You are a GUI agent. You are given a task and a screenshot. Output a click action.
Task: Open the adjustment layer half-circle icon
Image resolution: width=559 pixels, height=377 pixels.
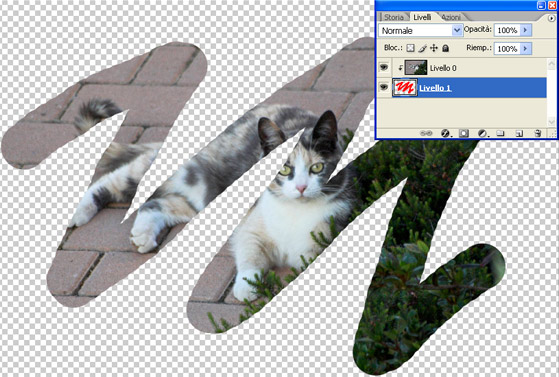point(482,133)
